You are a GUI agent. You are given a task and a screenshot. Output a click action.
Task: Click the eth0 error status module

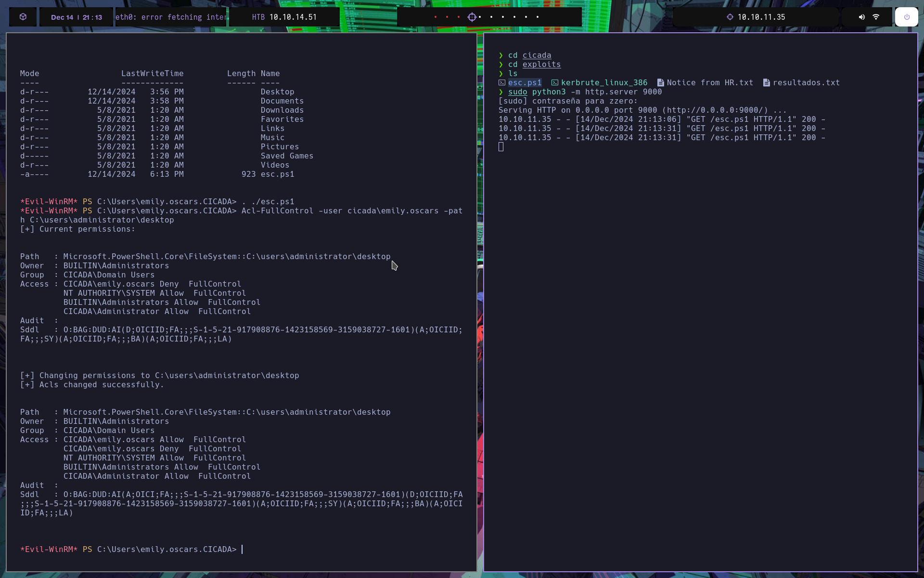point(171,17)
